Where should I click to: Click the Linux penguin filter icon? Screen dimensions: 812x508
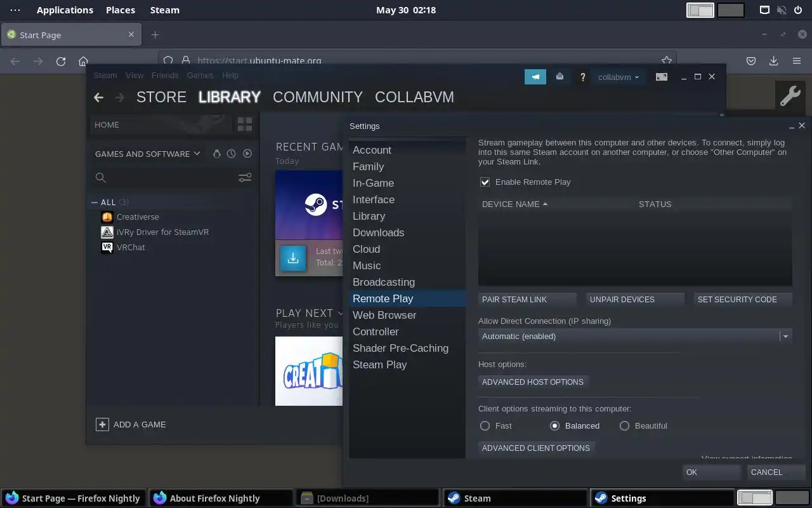[216, 154]
